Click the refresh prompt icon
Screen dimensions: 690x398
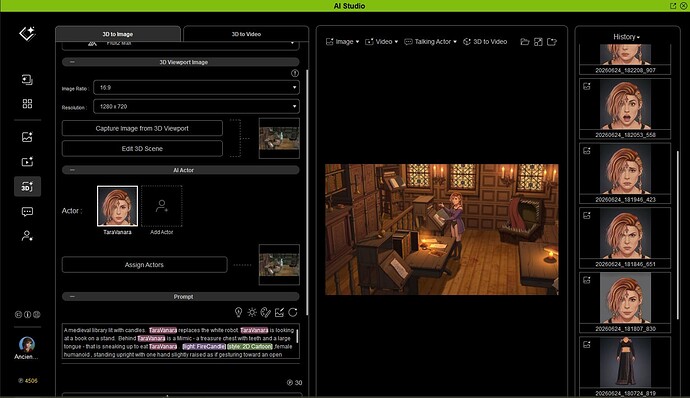point(293,312)
